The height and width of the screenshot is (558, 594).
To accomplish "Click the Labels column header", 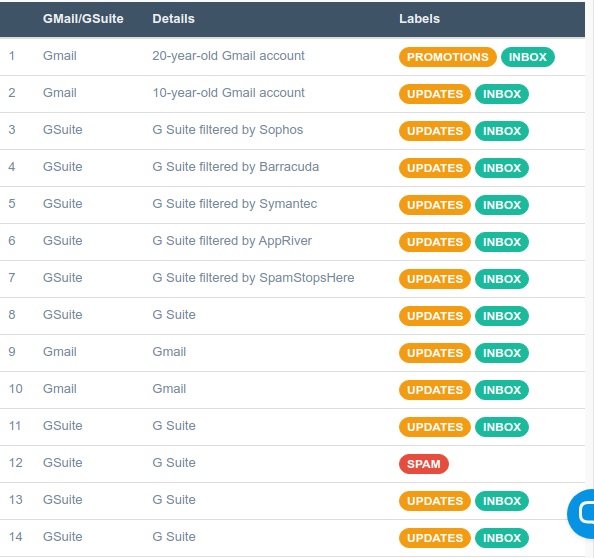I will point(419,19).
